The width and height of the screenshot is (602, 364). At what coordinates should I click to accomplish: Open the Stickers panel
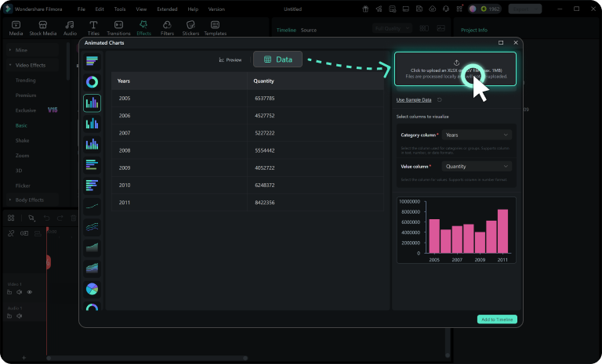(190, 28)
